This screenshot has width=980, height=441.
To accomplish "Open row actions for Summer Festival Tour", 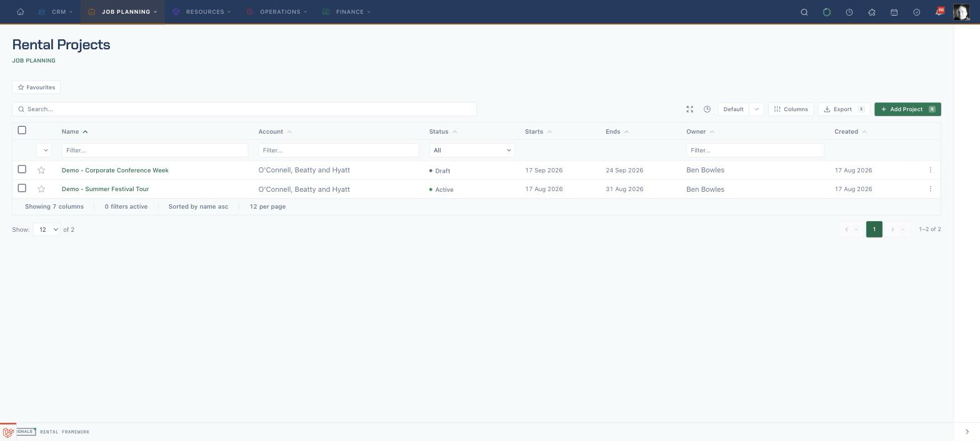I will (x=930, y=189).
